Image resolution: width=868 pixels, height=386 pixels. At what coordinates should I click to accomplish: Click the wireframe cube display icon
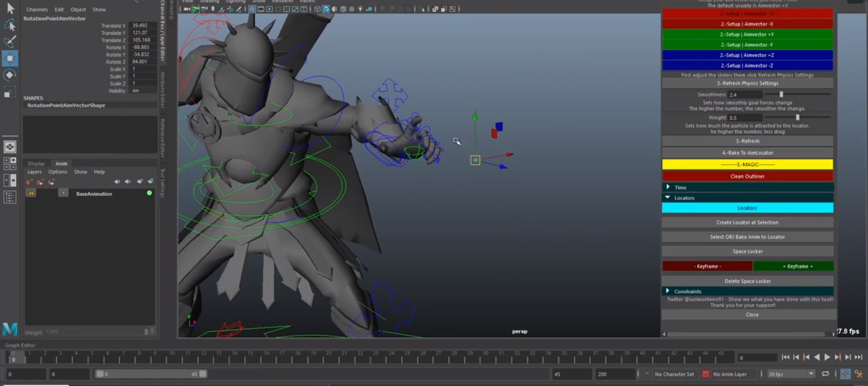[317, 9]
